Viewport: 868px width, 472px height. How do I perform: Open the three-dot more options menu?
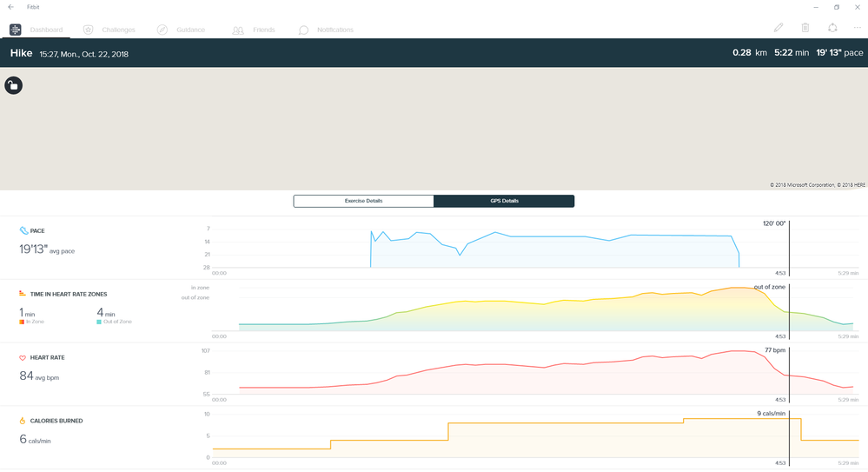click(x=857, y=29)
